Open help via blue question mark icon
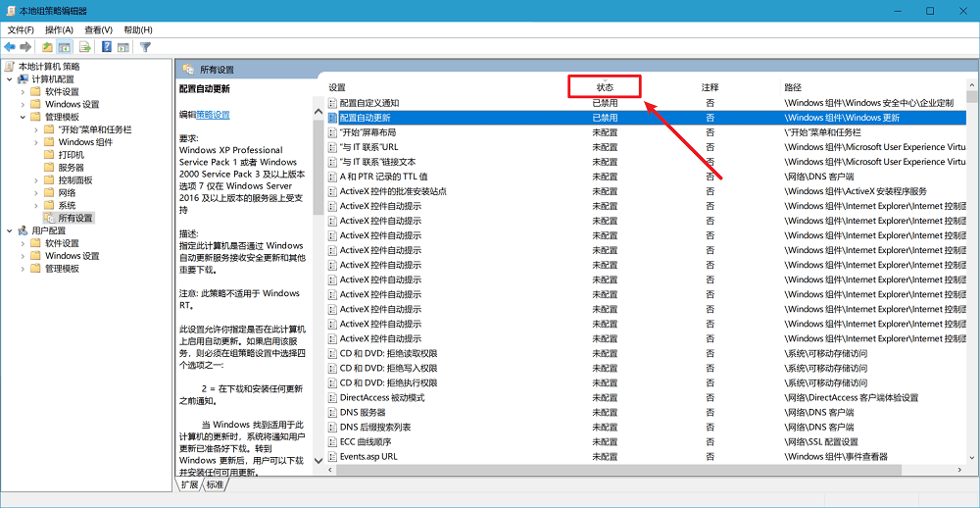The height and width of the screenshot is (508, 980). 106,47
